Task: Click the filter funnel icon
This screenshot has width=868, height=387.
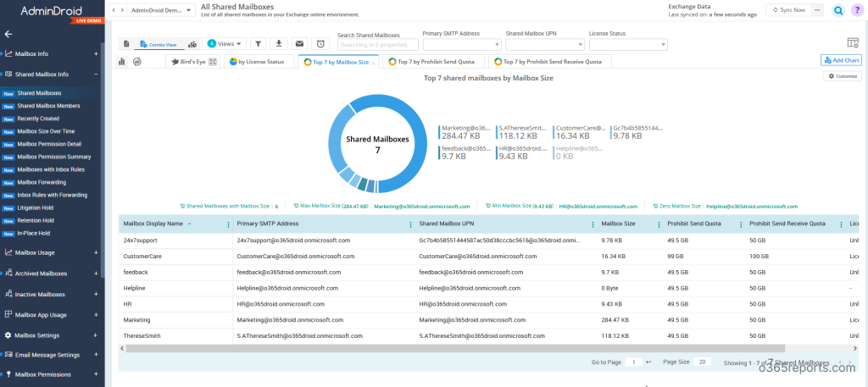Action: point(259,44)
